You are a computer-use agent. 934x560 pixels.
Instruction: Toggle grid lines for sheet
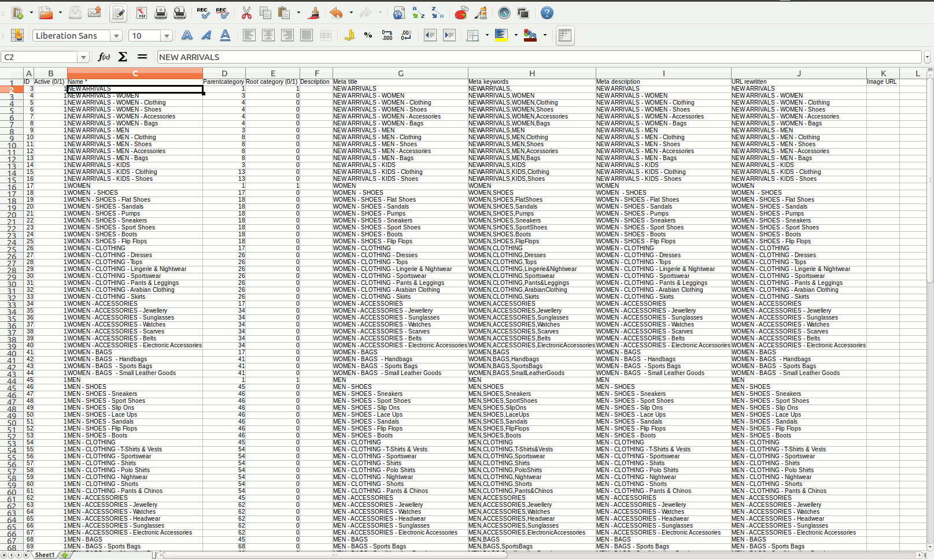tap(565, 35)
